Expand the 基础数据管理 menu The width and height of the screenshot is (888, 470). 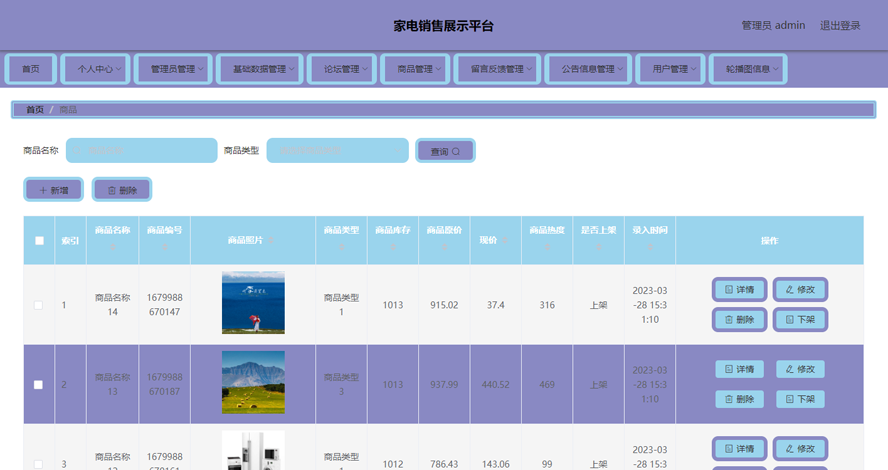[260, 69]
